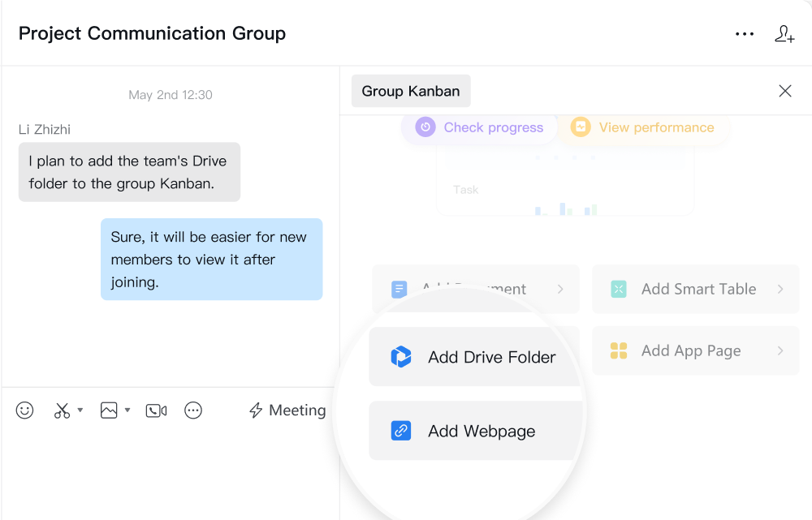
Task: Click the Add Drive Folder icon
Action: click(x=401, y=357)
